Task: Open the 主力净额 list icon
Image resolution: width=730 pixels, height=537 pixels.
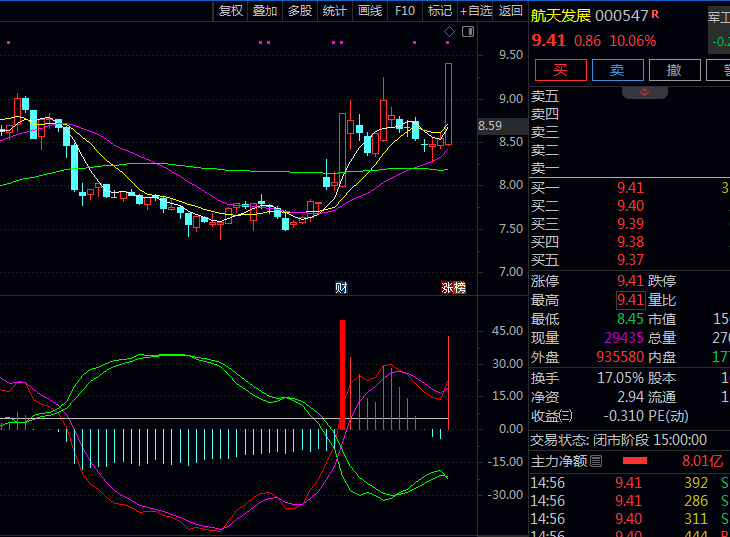Action: (x=596, y=461)
